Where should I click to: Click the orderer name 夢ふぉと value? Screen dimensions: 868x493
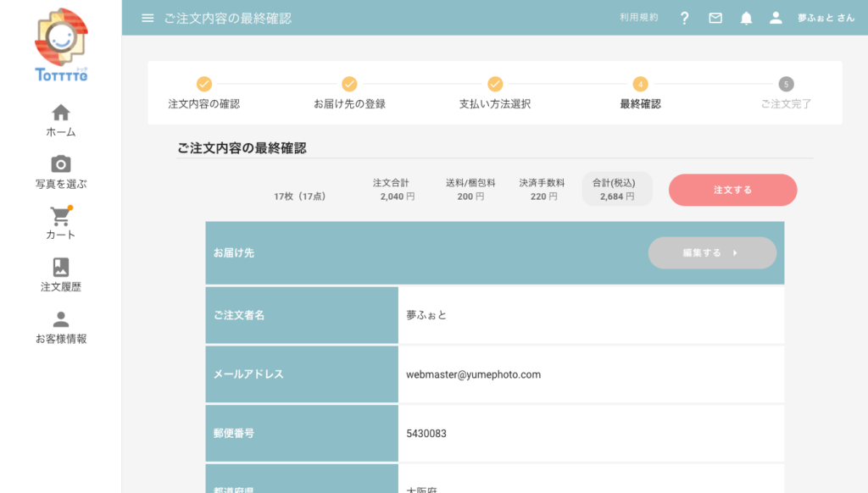click(x=426, y=315)
